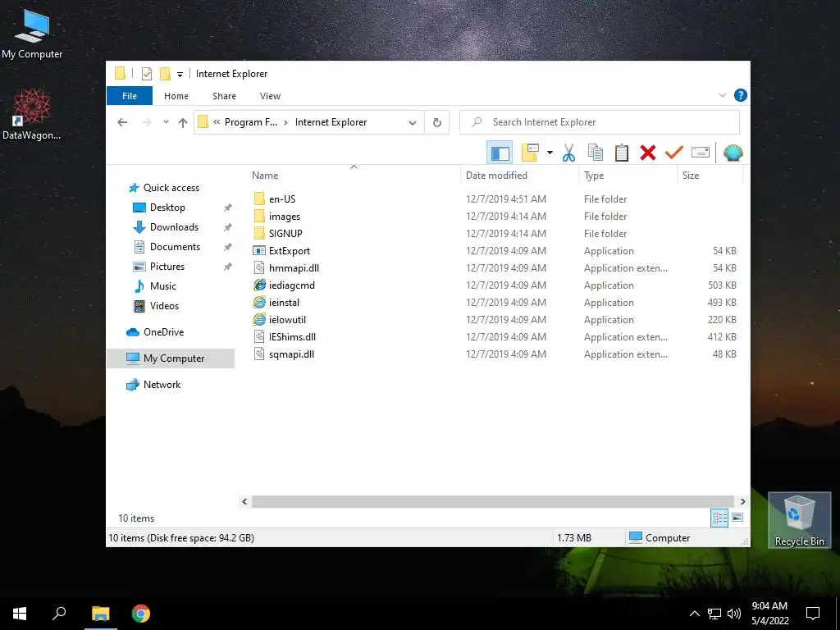
Task: Open the Windows Start button
Action: point(20,614)
